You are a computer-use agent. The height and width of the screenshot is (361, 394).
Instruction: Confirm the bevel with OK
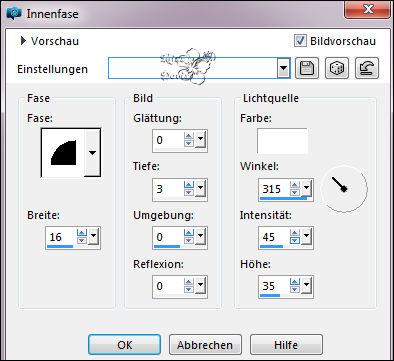(x=124, y=345)
